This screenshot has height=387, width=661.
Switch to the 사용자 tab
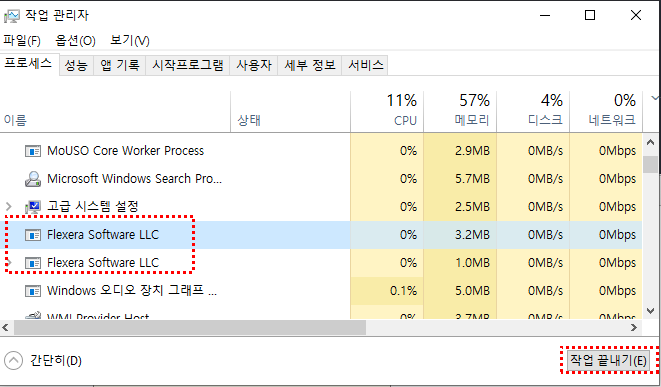coord(253,65)
